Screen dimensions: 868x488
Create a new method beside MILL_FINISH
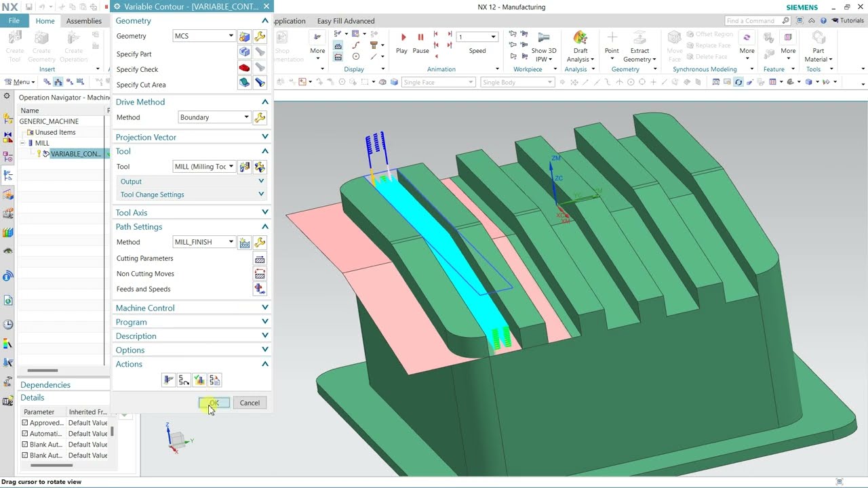tap(245, 242)
